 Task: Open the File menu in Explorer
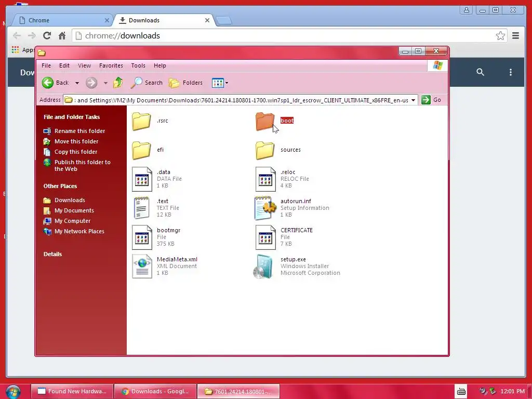pyautogui.click(x=46, y=65)
